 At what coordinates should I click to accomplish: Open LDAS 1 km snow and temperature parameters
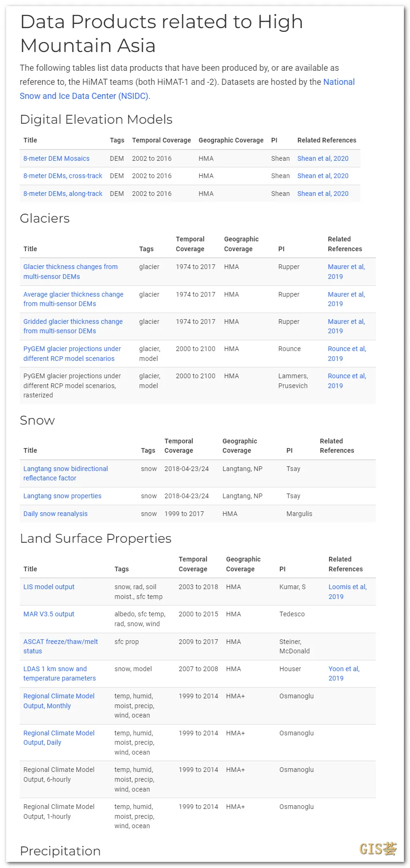coord(60,673)
